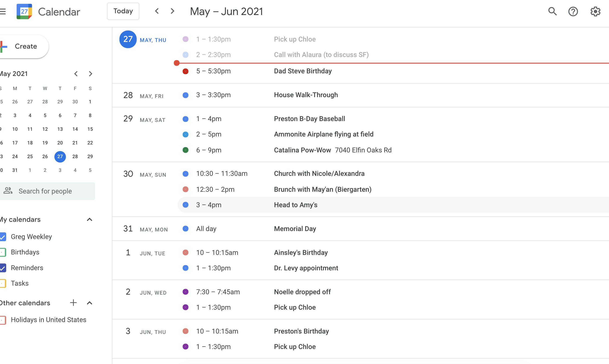Image resolution: width=609 pixels, height=364 pixels.
Task: Go to next period in header
Action: pyautogui.click(x=172, y=11)
